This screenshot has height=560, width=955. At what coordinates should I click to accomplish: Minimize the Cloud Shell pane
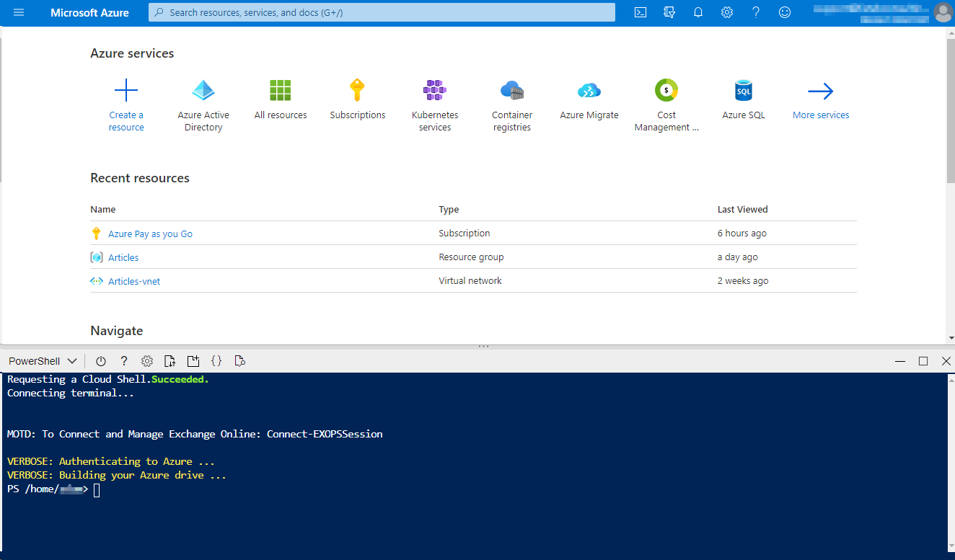tap(899, 361)
